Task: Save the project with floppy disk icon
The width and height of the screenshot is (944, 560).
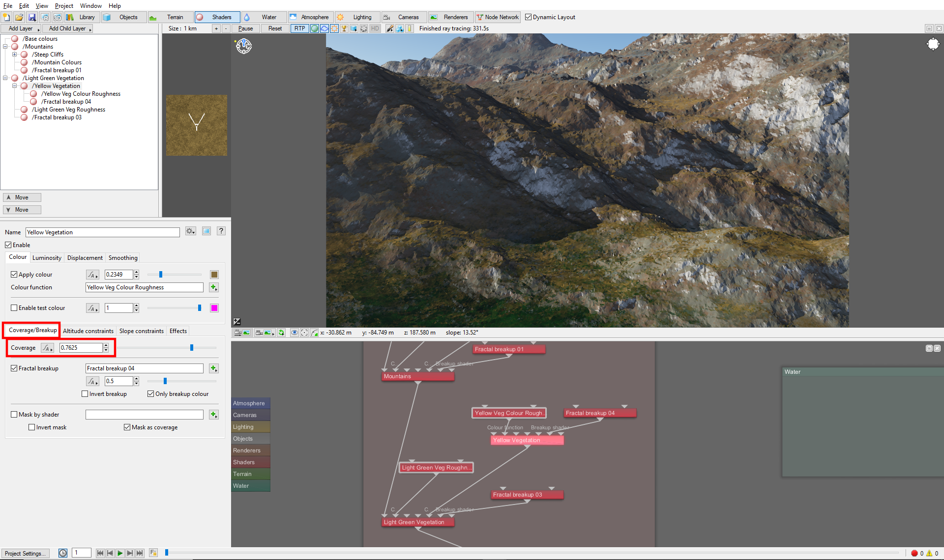Action: (32, 17)
